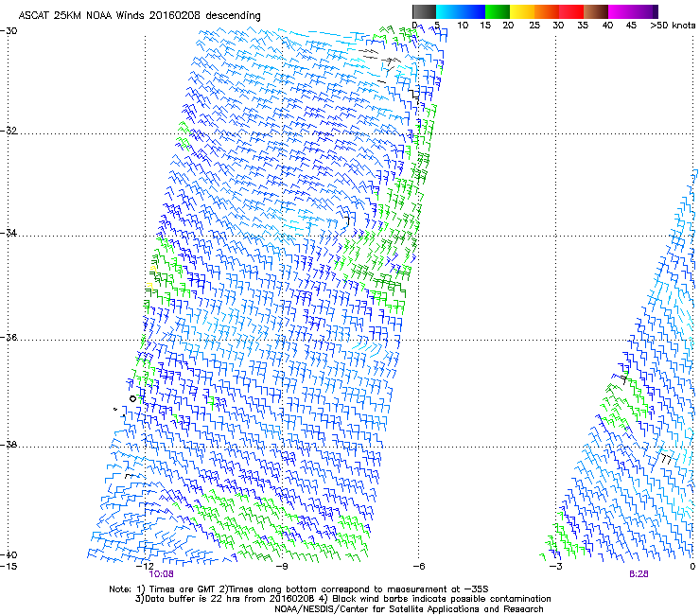Viewport: 700px width, 615px height.
Task: Click the gray 0-5 knots color swatch
Action: pyautogui.click(x=424, y=11)
